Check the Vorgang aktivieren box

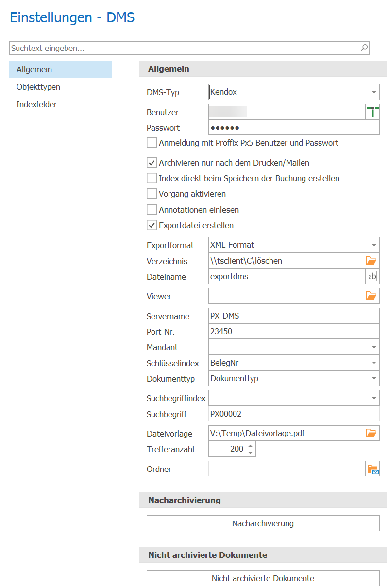click(152, 194)
